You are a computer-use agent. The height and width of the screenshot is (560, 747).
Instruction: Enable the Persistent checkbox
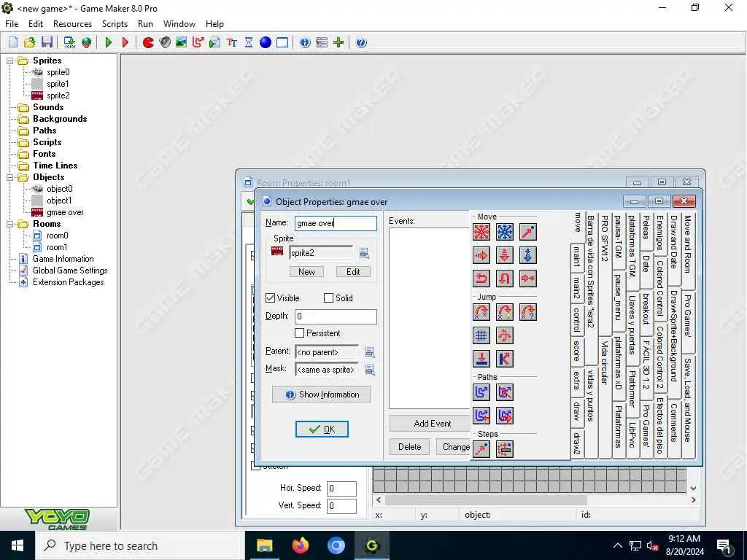[300, 332]
